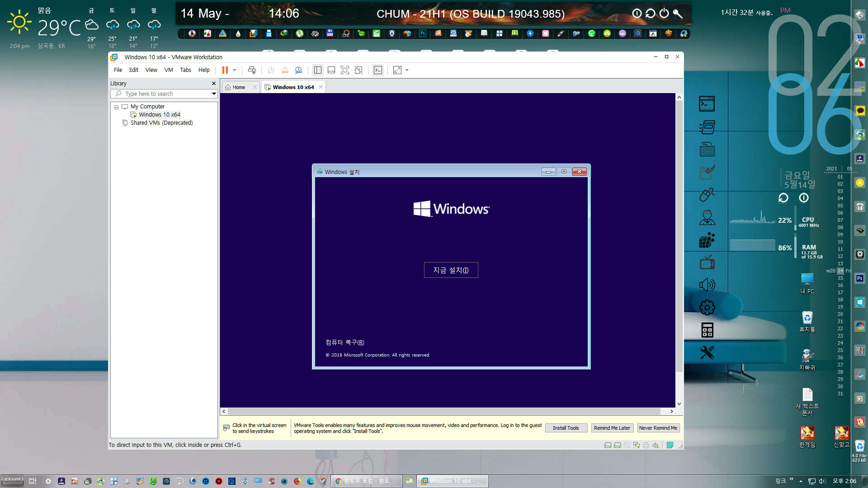Select Windows 10 x64 in the Library tree
The image size is (868, 488).
[x=155, y=115]
